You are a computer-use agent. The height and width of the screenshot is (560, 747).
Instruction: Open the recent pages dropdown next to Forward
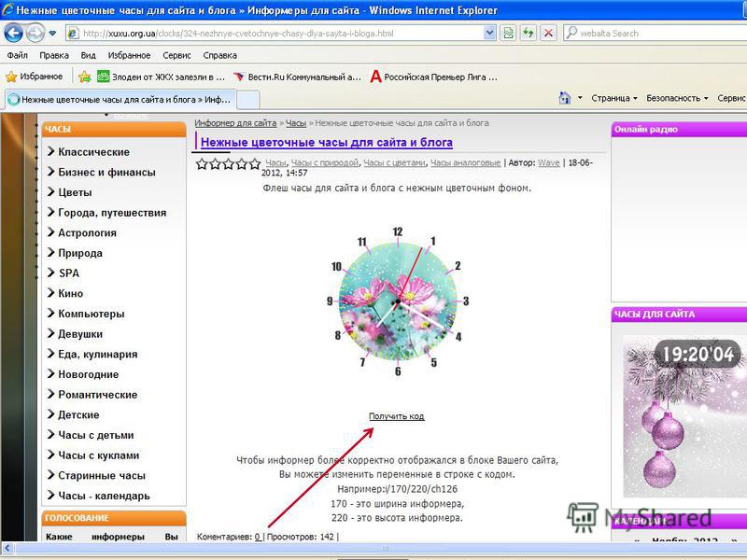[52, 34]
